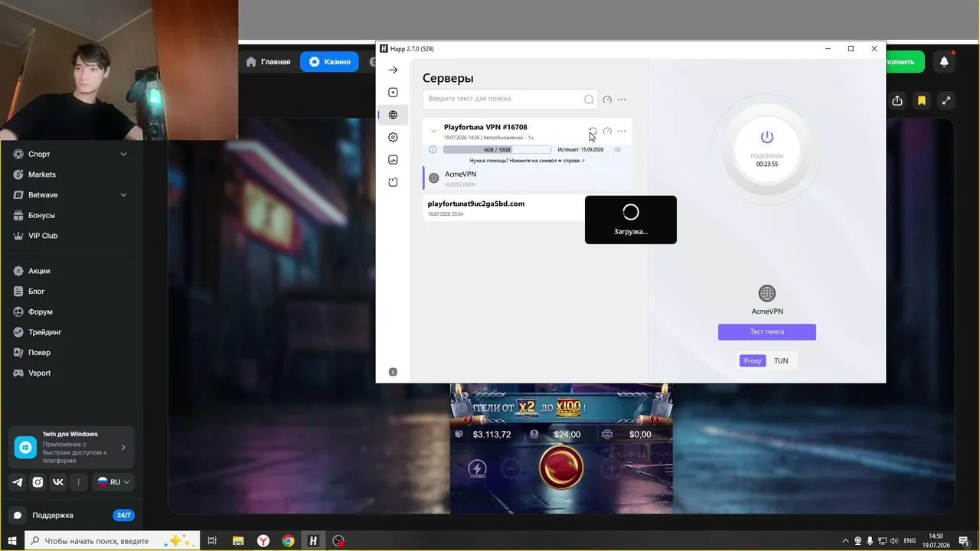Click the Windows taskbar search box

click(113, 541)
